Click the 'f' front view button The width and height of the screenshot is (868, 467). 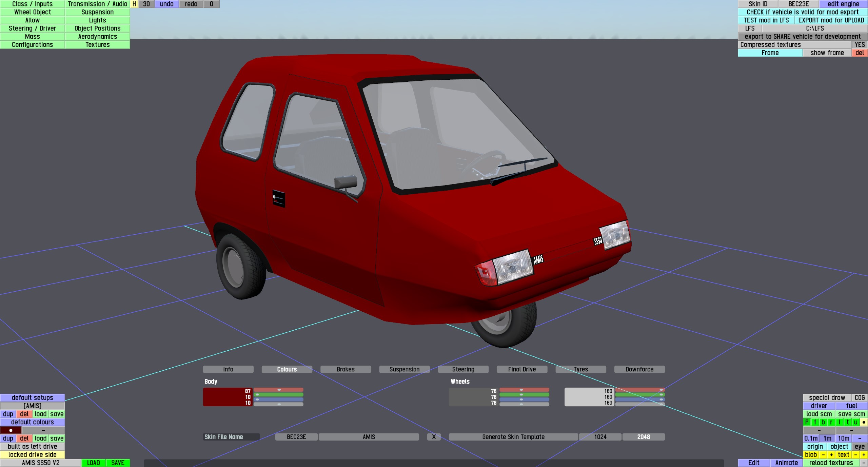pos(815,422)
